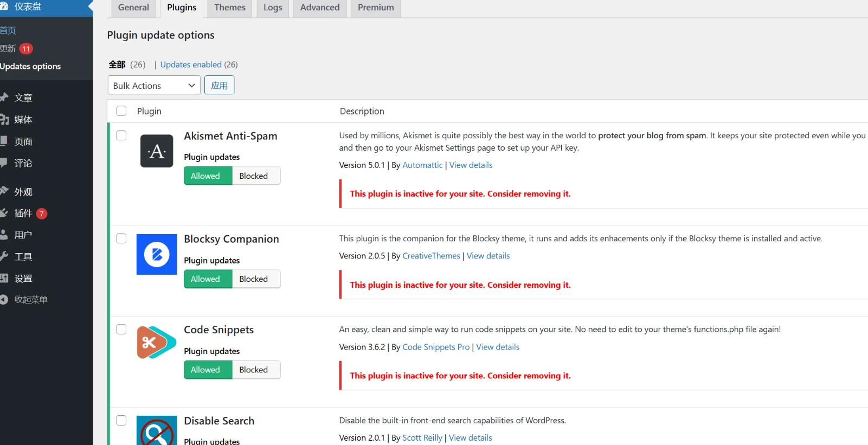
Task: View details for Code Snippets
Action: point(498,347)
